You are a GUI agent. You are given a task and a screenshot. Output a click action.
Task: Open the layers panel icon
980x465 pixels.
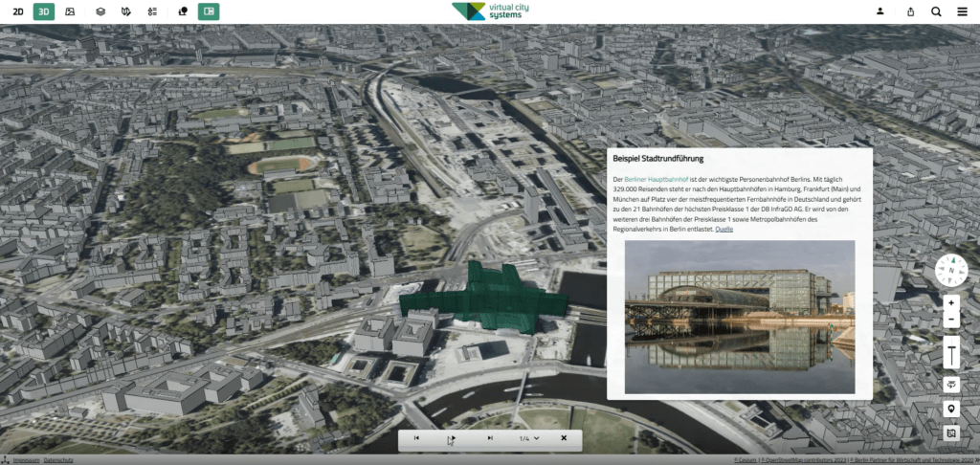[100, 11]
